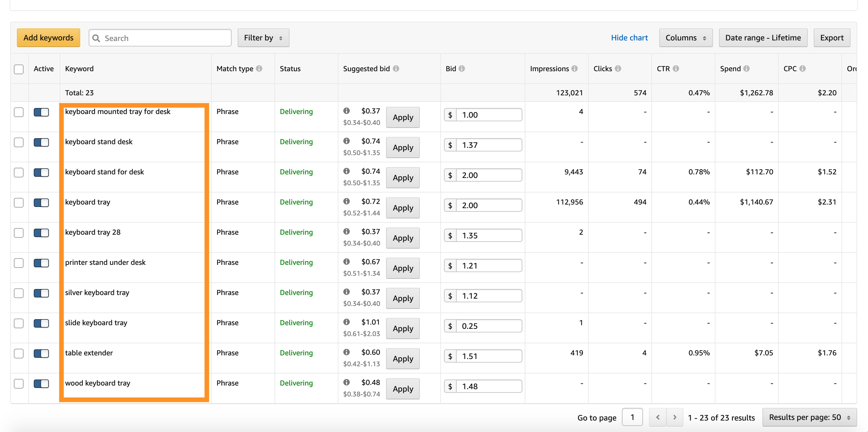Click info icon beside keyboard tray suggested bid

pos(347,201)
